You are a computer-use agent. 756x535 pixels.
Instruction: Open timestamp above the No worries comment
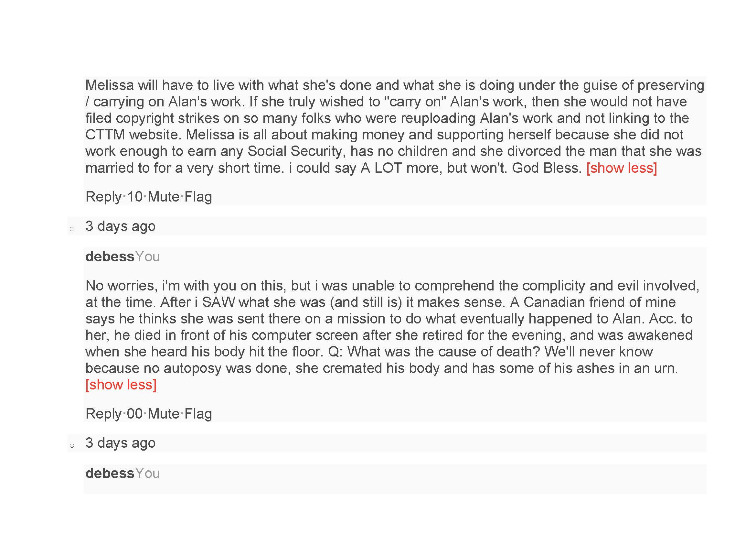120,226
